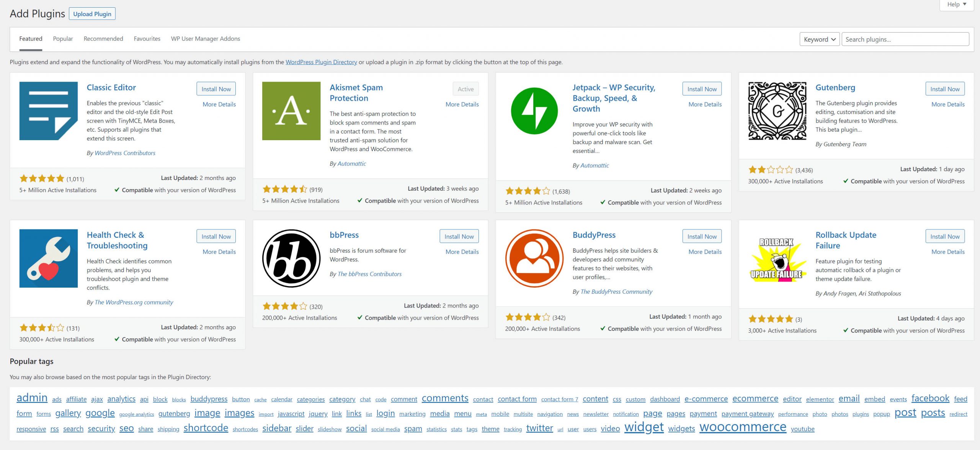Install the Classic Editor plugin now
Viewport: 980px width, 450px height.
click(x=216, y=89)
